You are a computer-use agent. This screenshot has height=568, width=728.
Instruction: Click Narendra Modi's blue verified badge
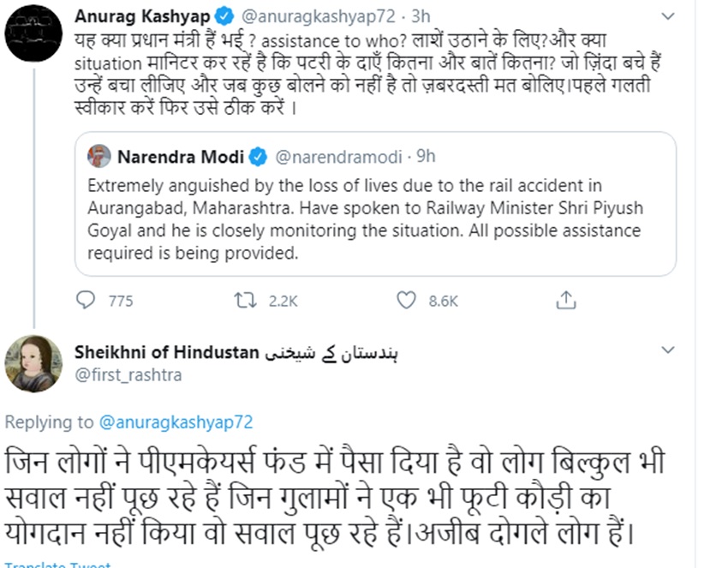click(258, 157)
